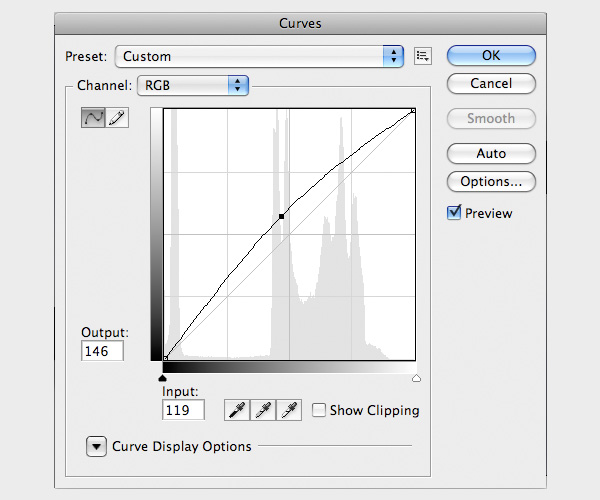
Task: Select the curve point editing tool
Action: [92, 118]
